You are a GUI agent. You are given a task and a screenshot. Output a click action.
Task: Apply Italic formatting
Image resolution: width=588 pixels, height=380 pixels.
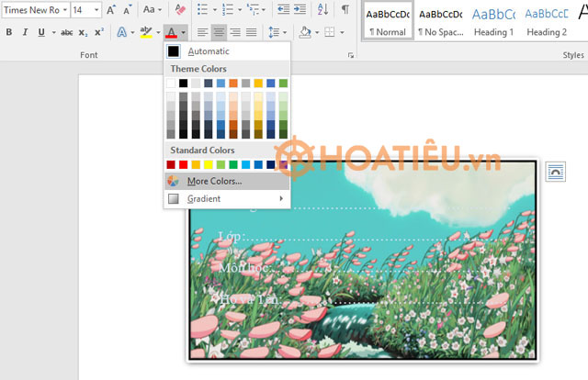26,32
